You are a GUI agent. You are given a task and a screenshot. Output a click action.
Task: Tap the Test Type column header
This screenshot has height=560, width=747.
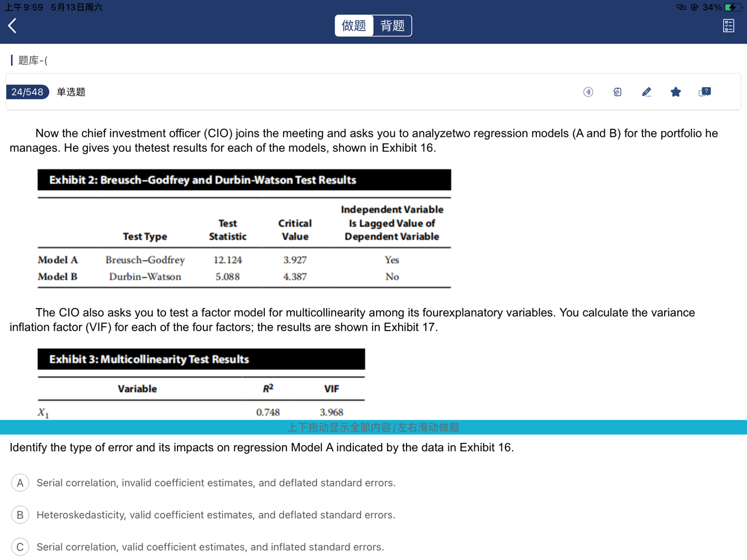[145, 236]
